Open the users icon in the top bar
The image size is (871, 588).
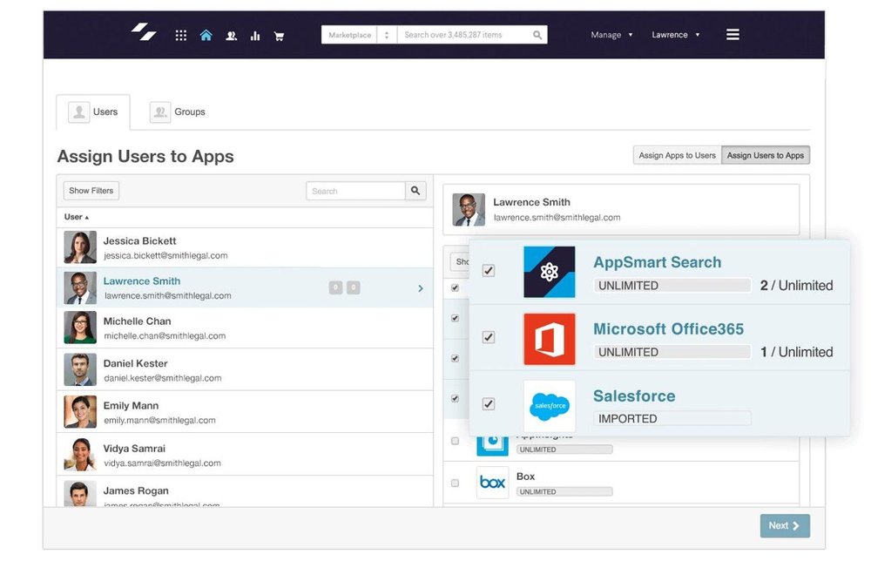[x=231, y=36]
